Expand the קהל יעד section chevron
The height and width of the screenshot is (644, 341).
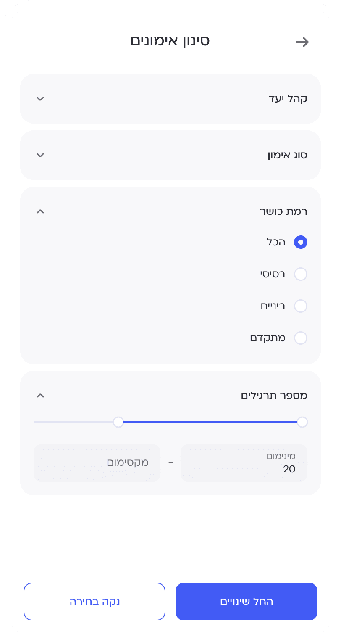[x=40, y=99]
